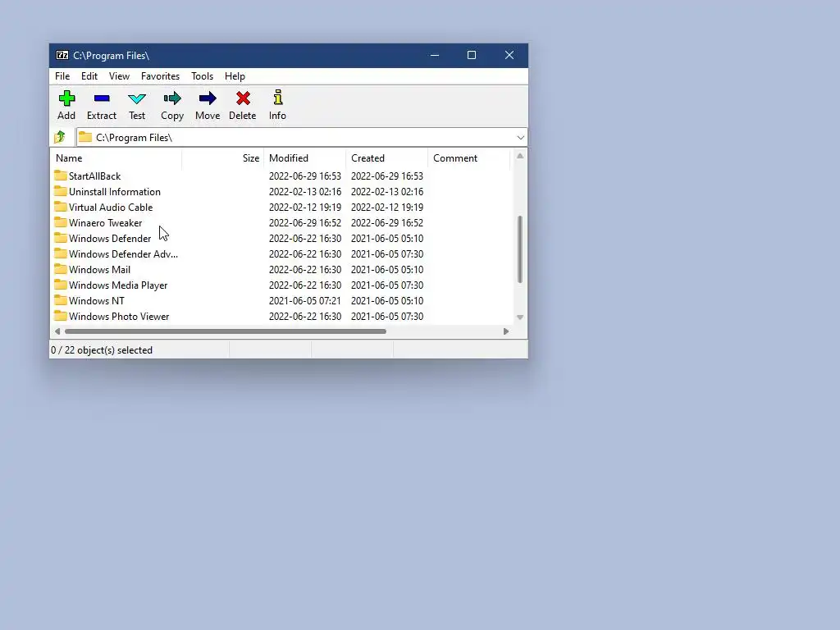Select the Windows Defender Adv... folder name
Image resolution: width=840 pixels, height=630 pixels.
pos(123,254)
